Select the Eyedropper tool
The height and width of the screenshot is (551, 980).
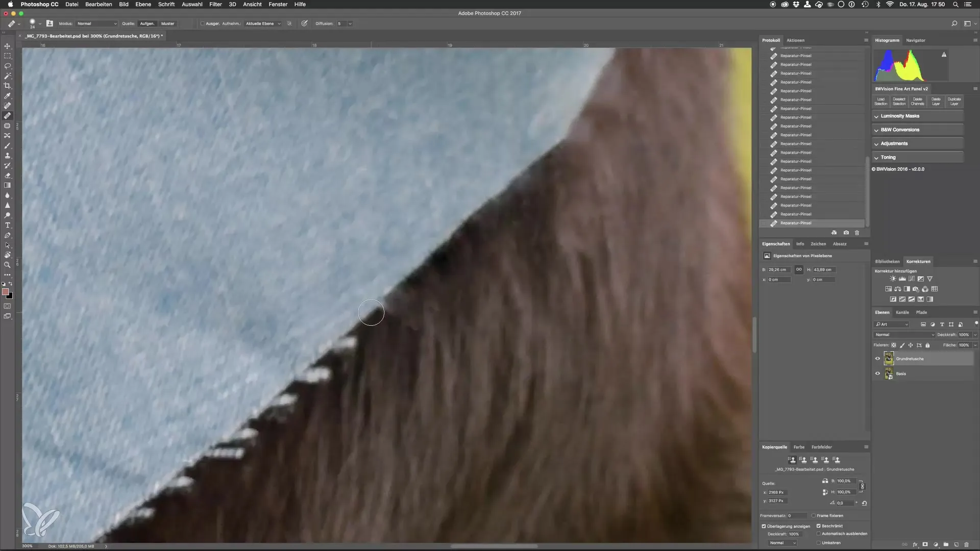point(7,96)
